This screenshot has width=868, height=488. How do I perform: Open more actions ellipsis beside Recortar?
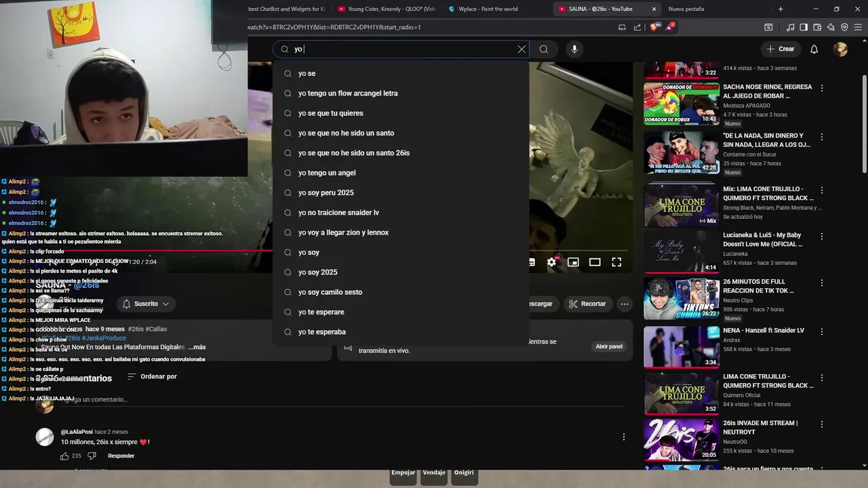[625, 304]
